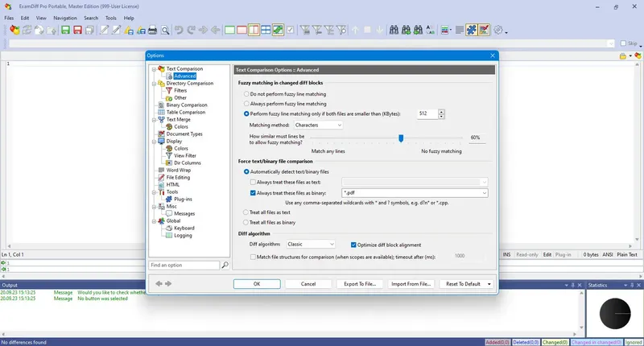Image resolution: width=644 pixels, height=346 pixels.
Task: Toggle the synchronized scrolling green arrows icon
Action: click(x=278, y=30)
